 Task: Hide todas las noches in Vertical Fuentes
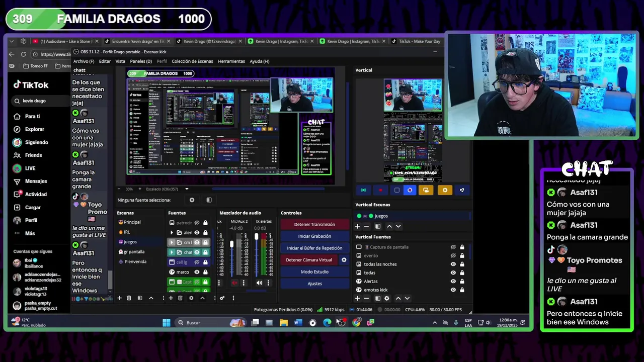453,264
